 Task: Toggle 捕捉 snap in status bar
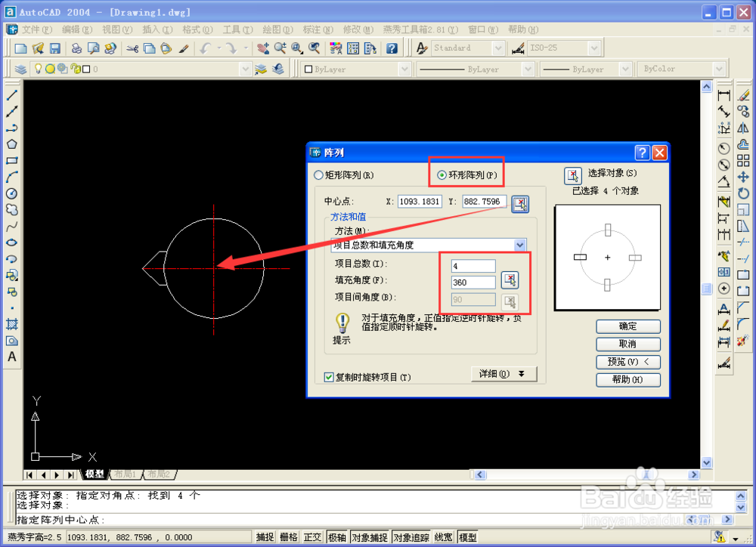pyautogui.click(x=265, y=537)
